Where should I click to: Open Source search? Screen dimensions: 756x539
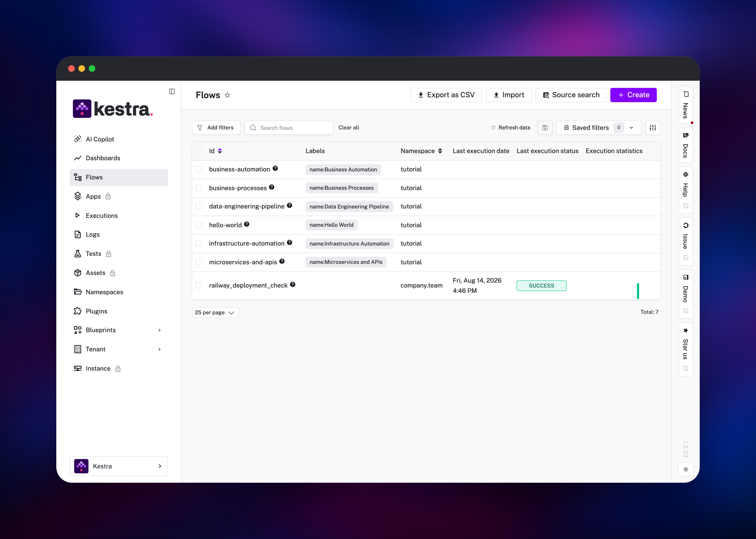(571, 95)
